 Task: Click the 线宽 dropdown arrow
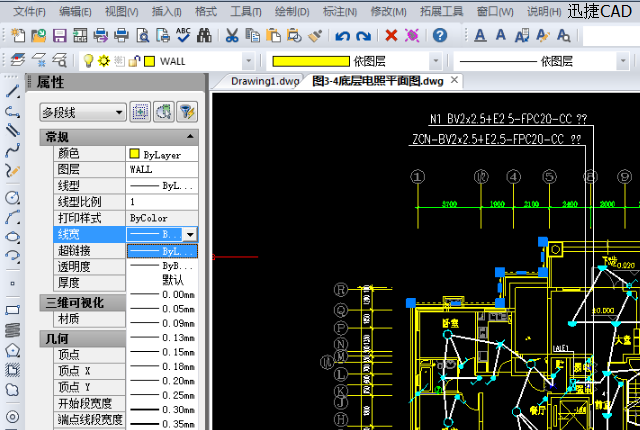click(190, 235)
